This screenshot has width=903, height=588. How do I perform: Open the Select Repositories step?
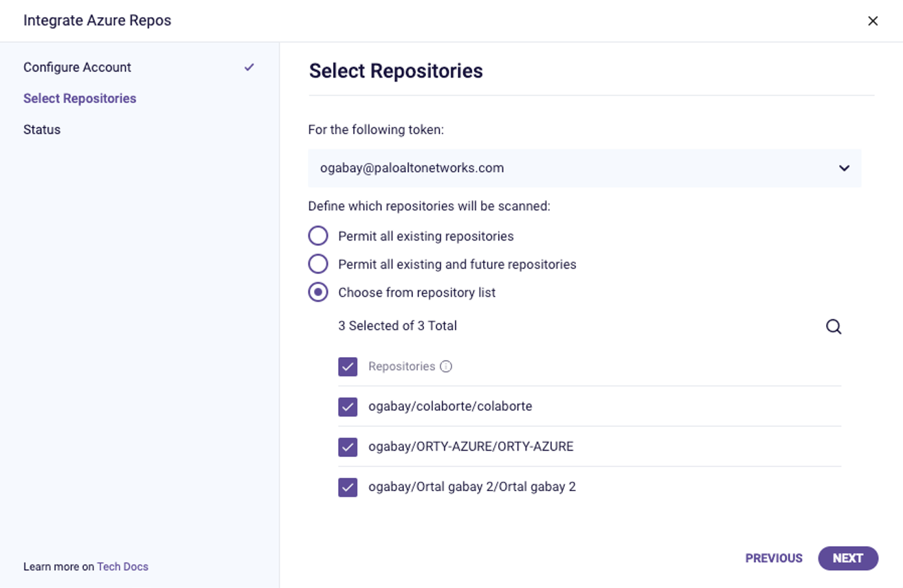point(80,98)
